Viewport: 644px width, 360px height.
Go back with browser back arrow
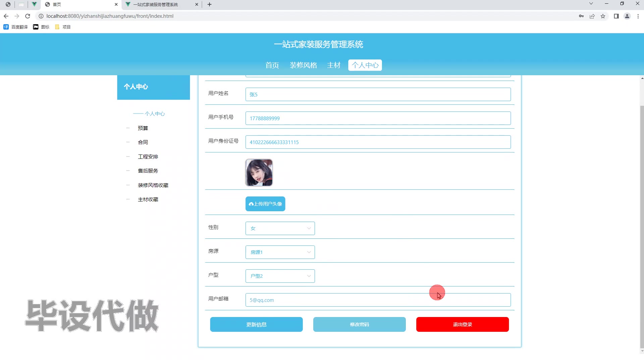click(x=6, y=16)
